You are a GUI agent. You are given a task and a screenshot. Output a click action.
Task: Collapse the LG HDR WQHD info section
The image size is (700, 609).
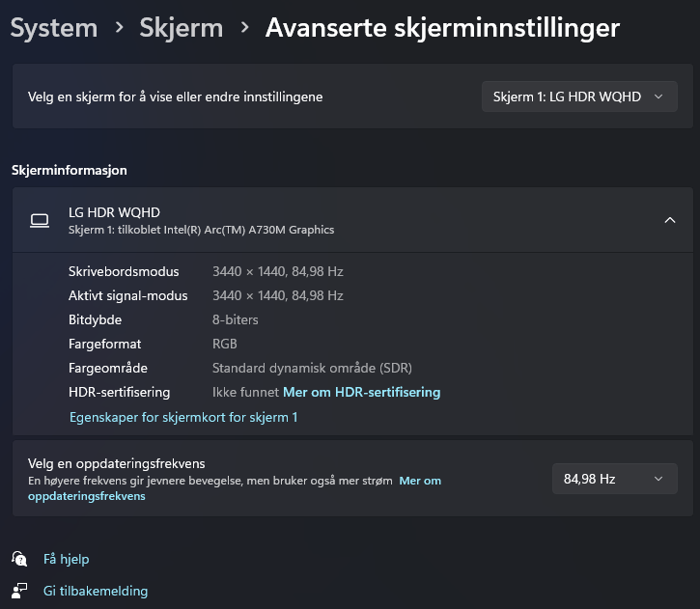tap(669, 220)
